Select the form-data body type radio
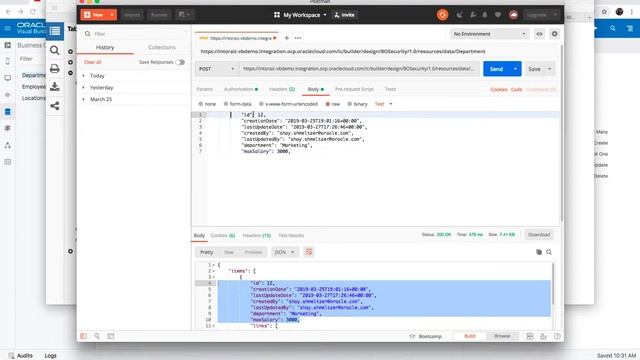 pos(226,104)
